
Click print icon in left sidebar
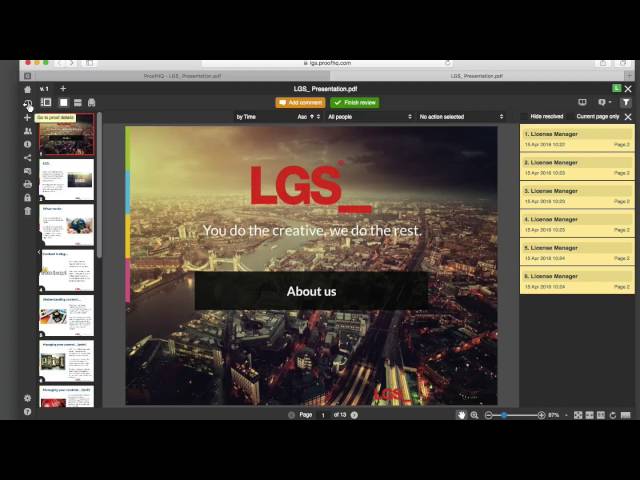[27, 184]
